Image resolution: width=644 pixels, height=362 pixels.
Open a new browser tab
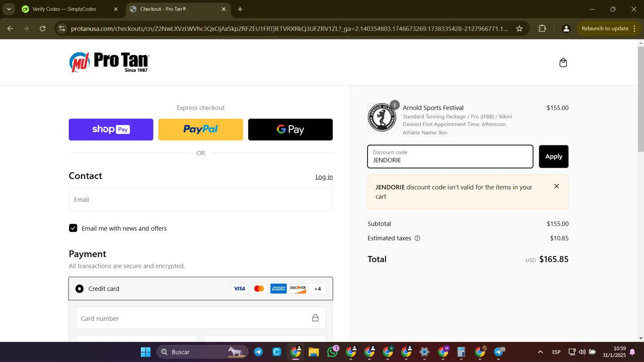(240, 9)
